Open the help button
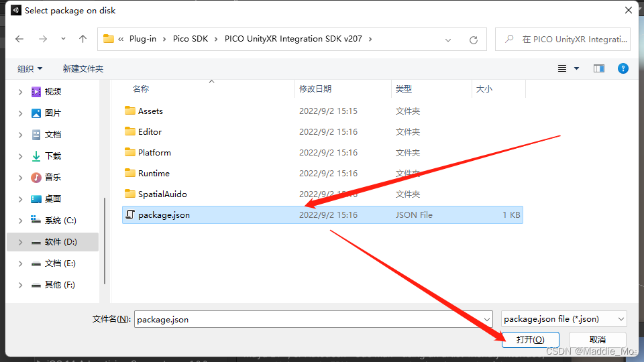Image resolution: width=644 pixels, height=362 pixels. 623,68
